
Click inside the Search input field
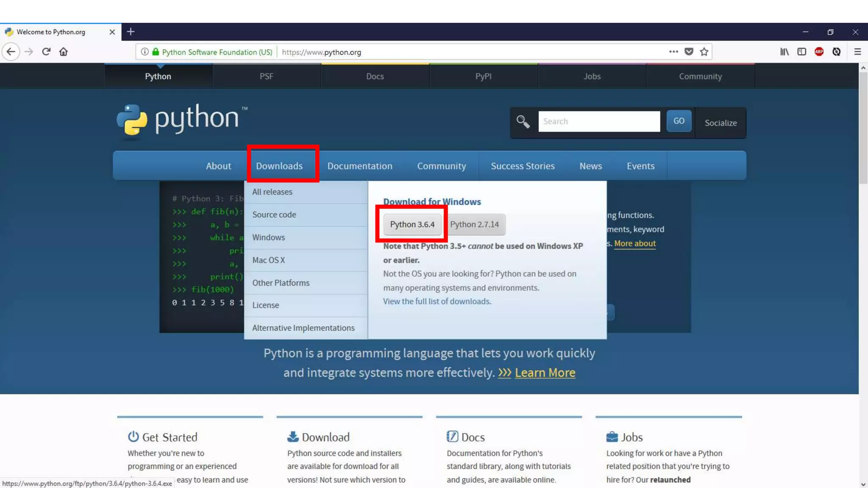(x=599, y=122)
